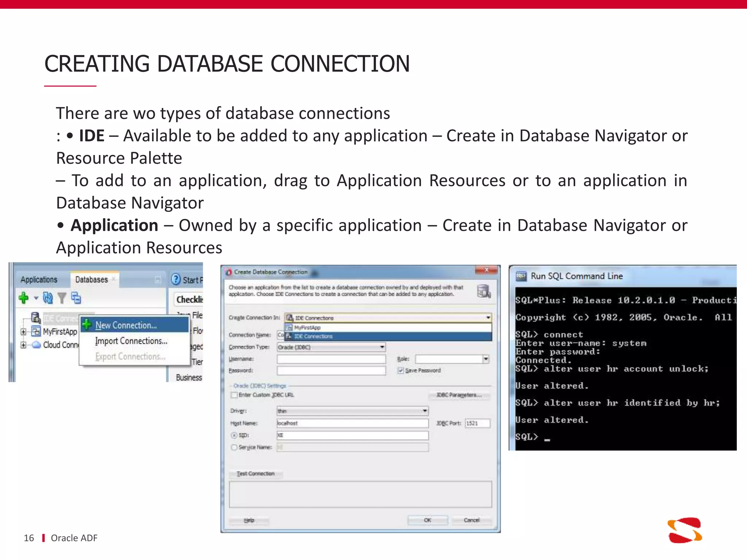Click the Run SQL Command Line window icon
This screenshot has height=560, width=747.
click(x=521, y=276)
